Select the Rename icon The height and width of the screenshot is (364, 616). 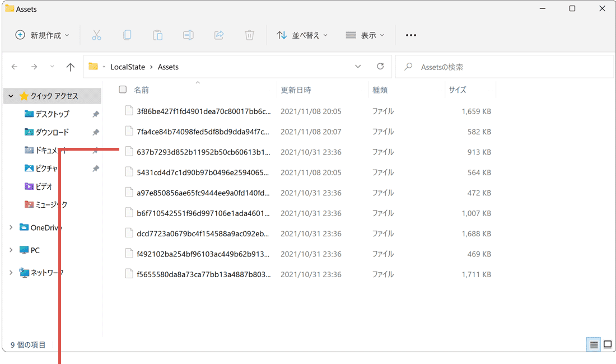click(x=188, y=35)
